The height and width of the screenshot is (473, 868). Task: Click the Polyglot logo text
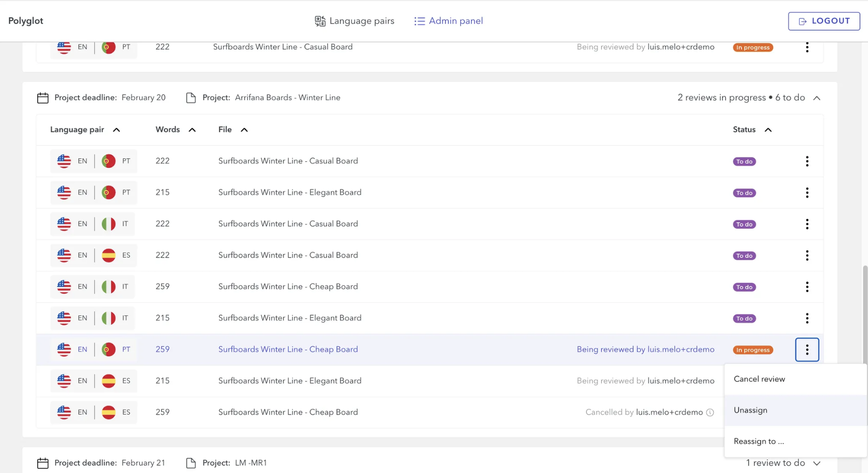pos(26,21)
